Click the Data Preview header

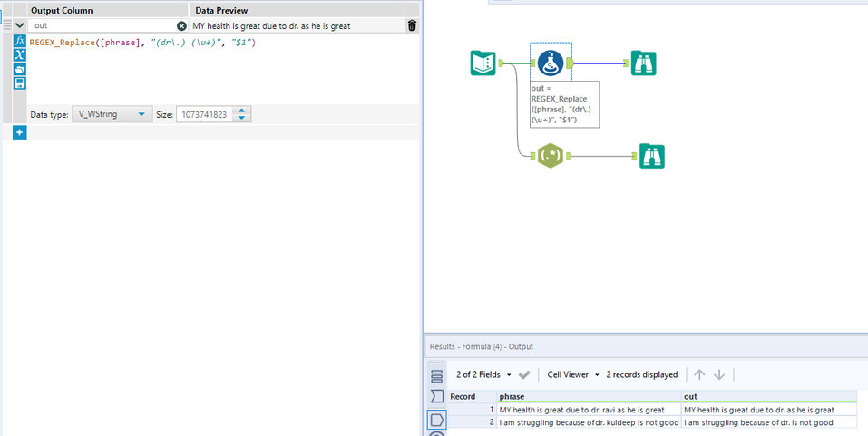[297, 11]
